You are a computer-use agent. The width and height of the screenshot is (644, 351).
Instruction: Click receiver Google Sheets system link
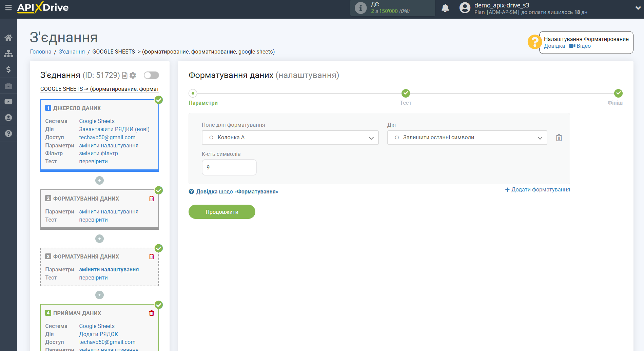(97, 326)
